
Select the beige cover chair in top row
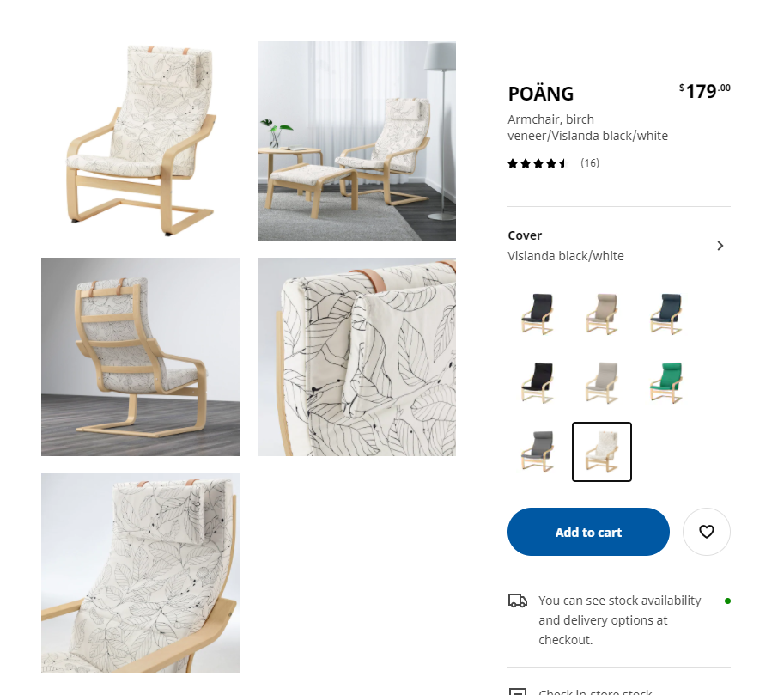tap(601, 314)
